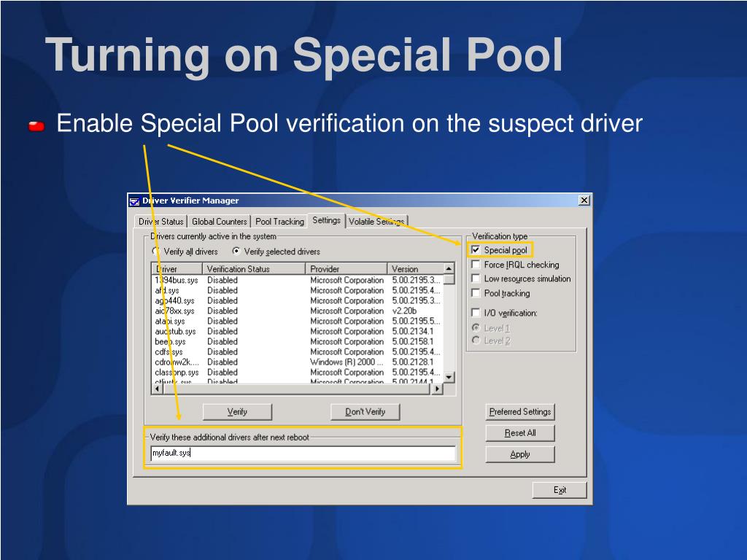The height and width of the screenshot is (560, 747).
Task: Switch to the Driver Status tab
Action: click(x=160, y=222)
